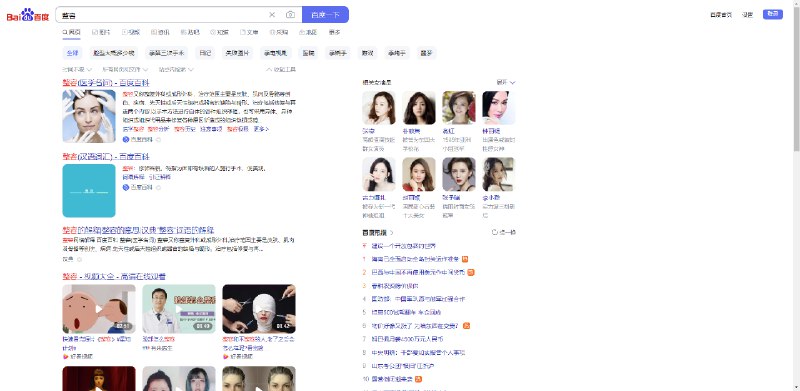This screenshot has width=800, height=391.
Task: Select the 失败图片 filter chip
Action: tap(237, 53)
